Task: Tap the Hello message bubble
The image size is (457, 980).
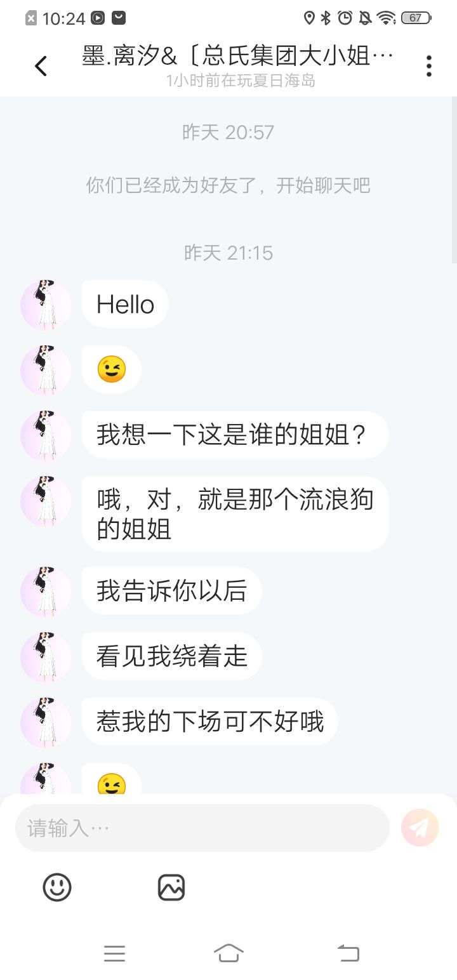Action: click(x=125, y=305)
